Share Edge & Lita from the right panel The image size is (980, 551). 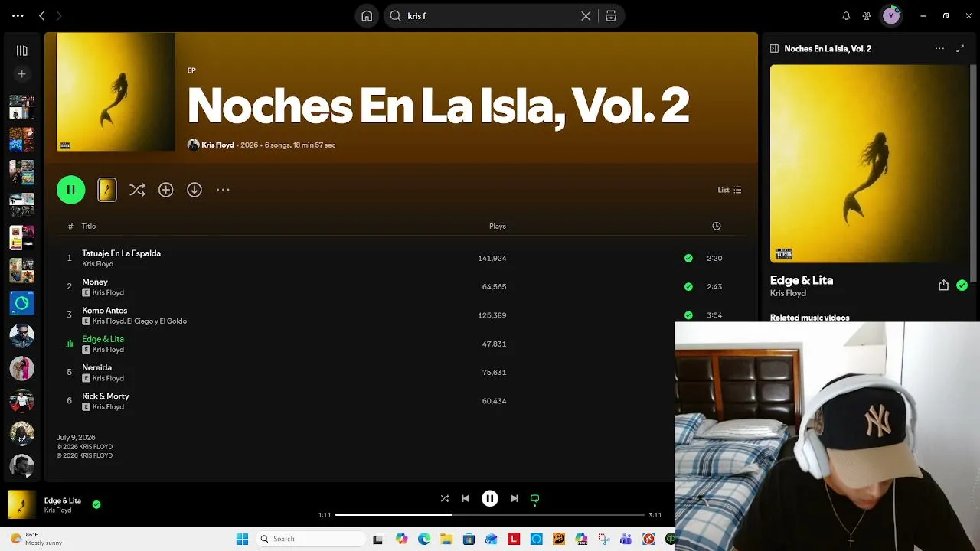click(x=943, y=285)
